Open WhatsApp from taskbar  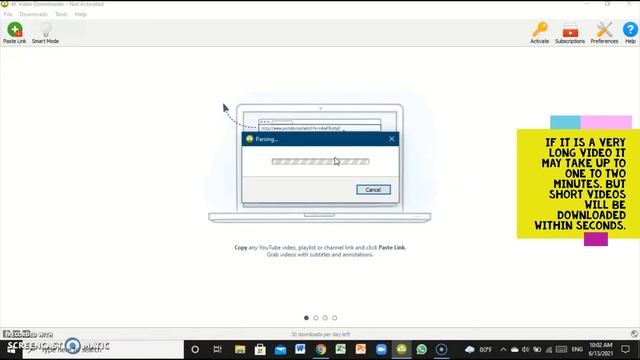[422, 349]
